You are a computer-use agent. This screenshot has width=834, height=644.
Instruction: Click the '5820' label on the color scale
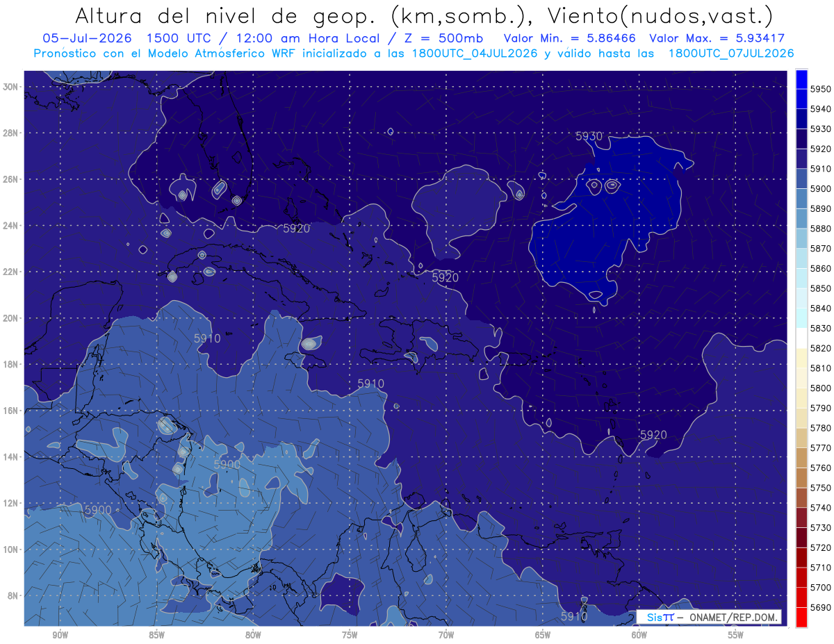(820, 348)
